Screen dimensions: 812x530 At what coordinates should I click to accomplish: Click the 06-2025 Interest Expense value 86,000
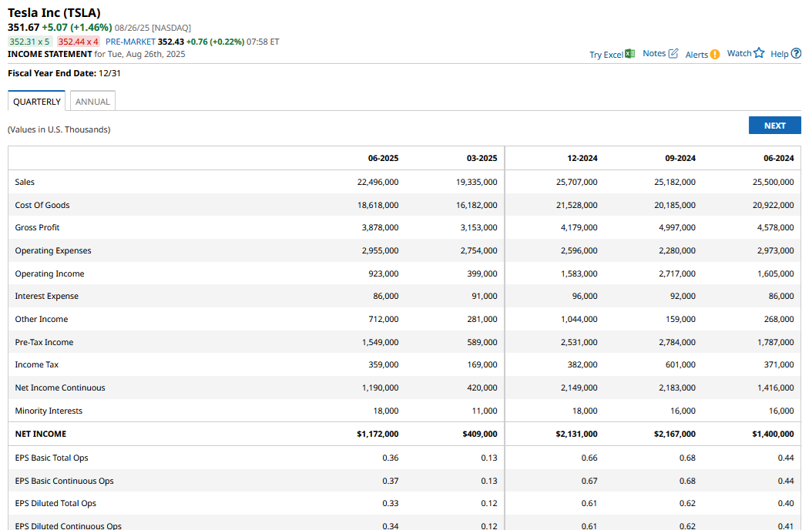[386, 296]
